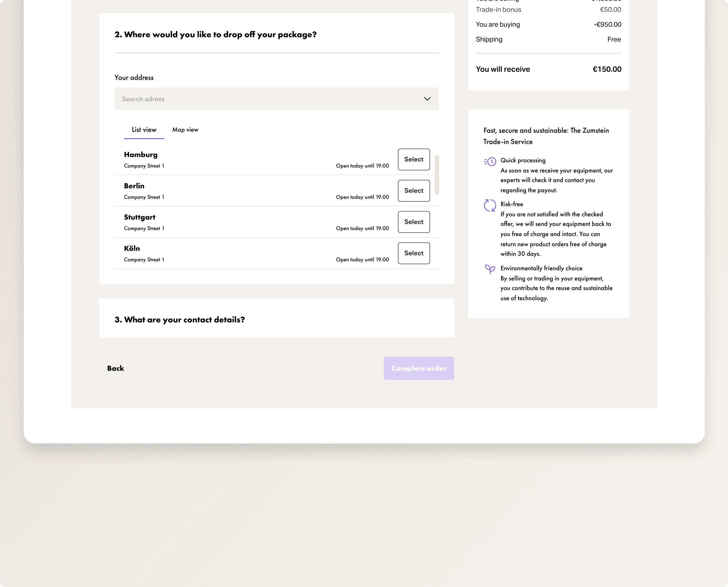Click the Quick processing clock icon
Image resolution: width=728 pixels, height=587 pixels.
click(490, 161)
